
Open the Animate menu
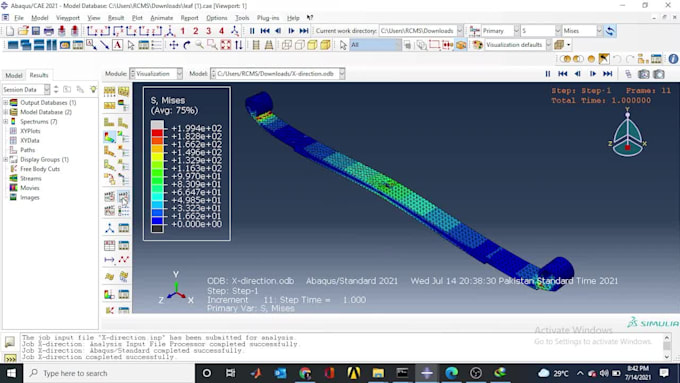click(x=161, y=18)
